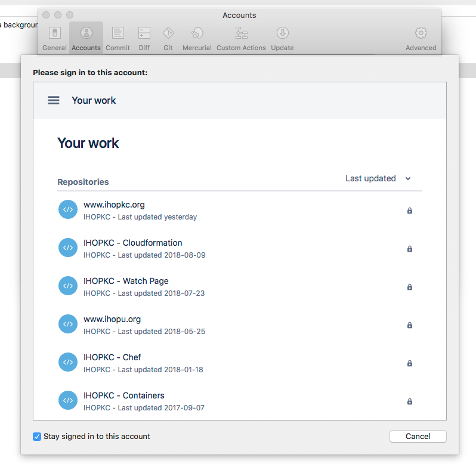
Task: Cancel the sign-in dialog
Action: [418, 436]
